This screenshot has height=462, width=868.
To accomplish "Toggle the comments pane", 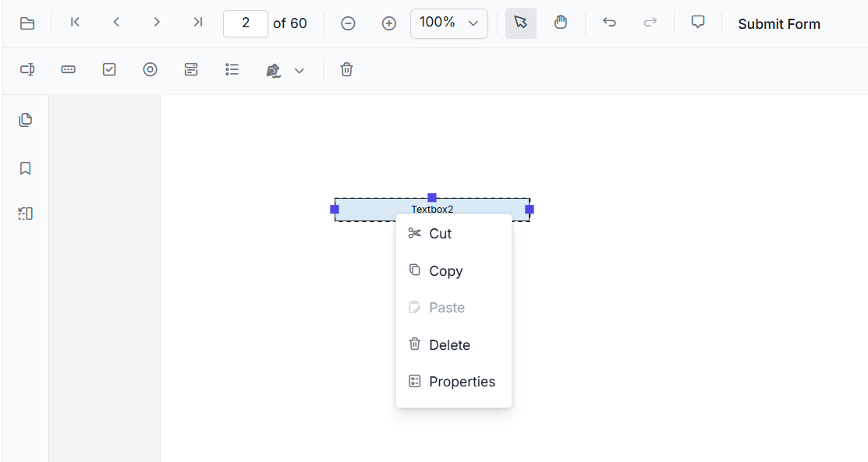I will (697, 23).
